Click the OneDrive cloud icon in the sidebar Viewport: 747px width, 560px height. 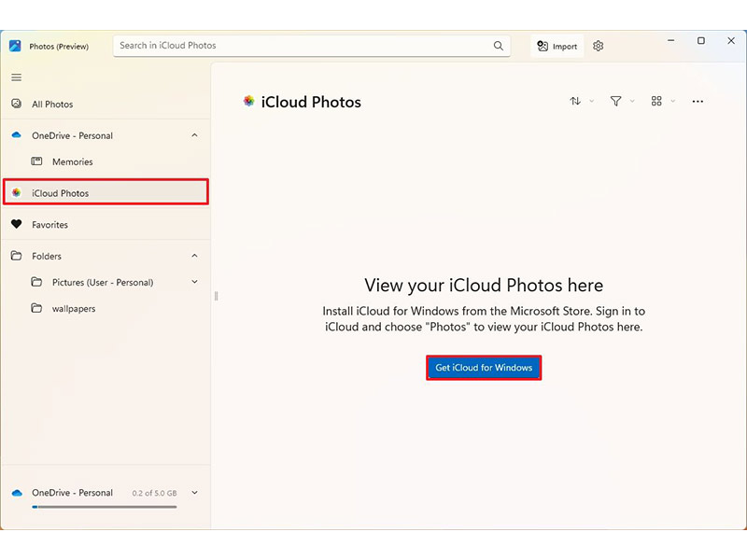(17, 135)
